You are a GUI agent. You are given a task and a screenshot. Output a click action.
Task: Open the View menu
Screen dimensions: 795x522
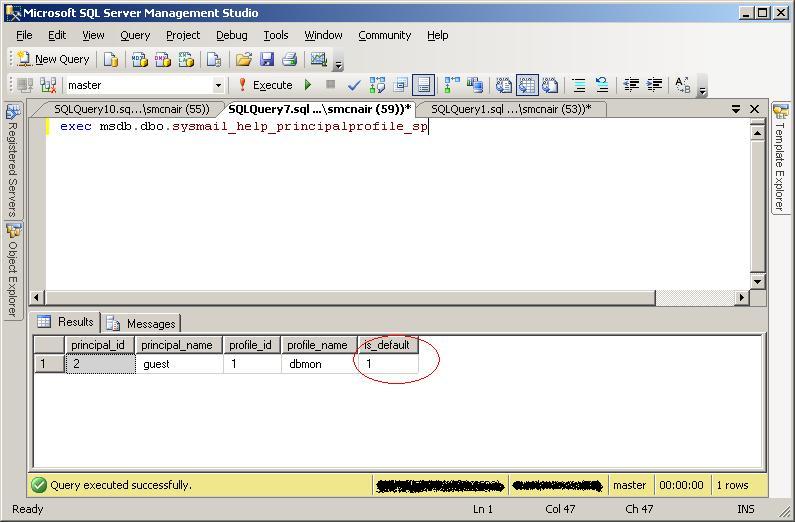pyautogui.click(x=93, y=35)
